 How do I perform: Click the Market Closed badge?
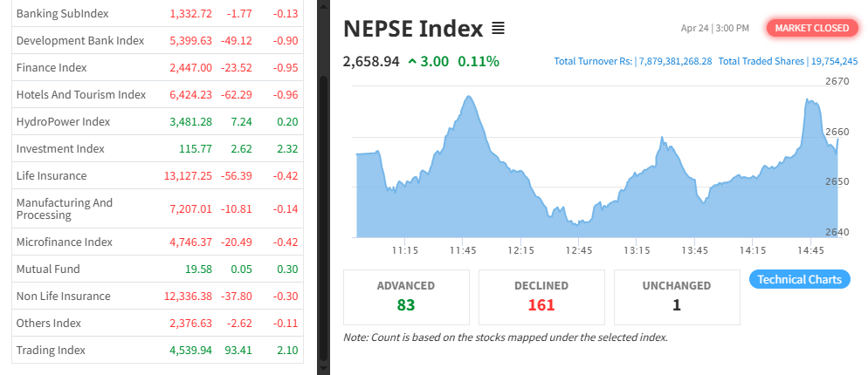pos(811,28)
